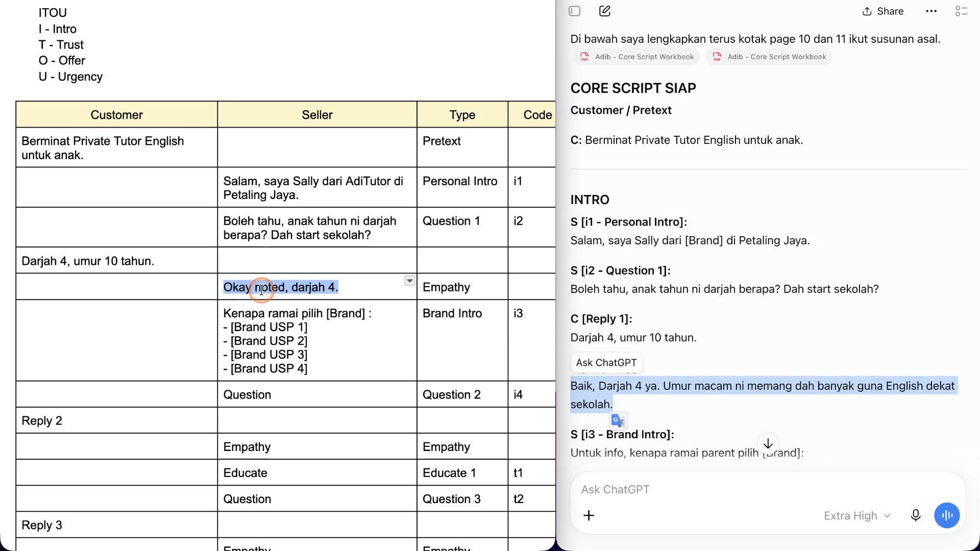The height and width of the screenshot is (551, 980).
Task: Click 'S [i3 - Brand Intro]:' label in chat
Action: point(622,435)
